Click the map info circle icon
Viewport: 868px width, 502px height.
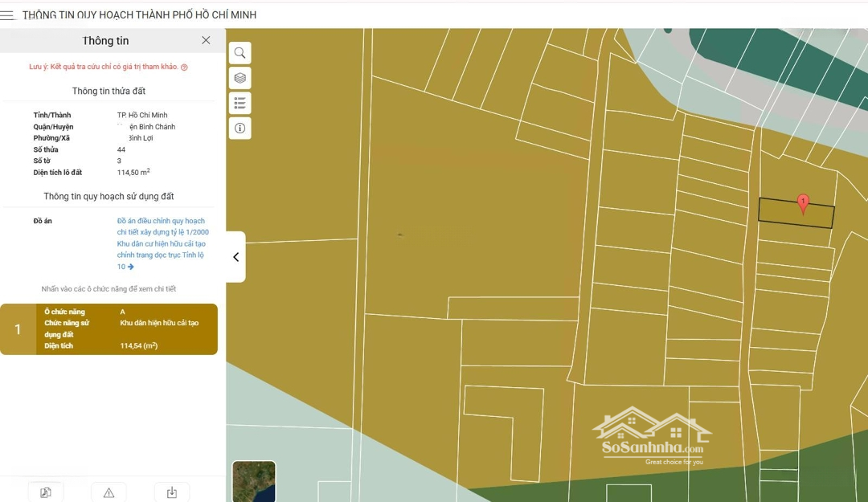tap(240, 129)
